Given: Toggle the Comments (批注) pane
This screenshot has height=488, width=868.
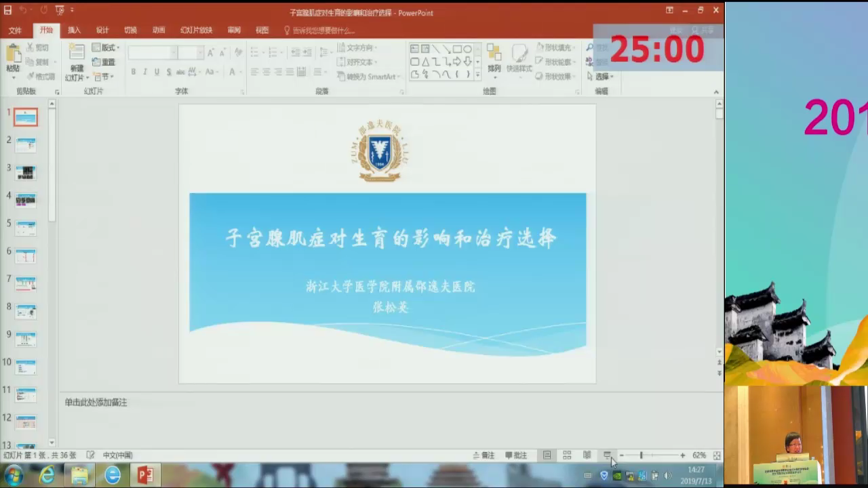Looking at the screenshot, I should 516,455.
